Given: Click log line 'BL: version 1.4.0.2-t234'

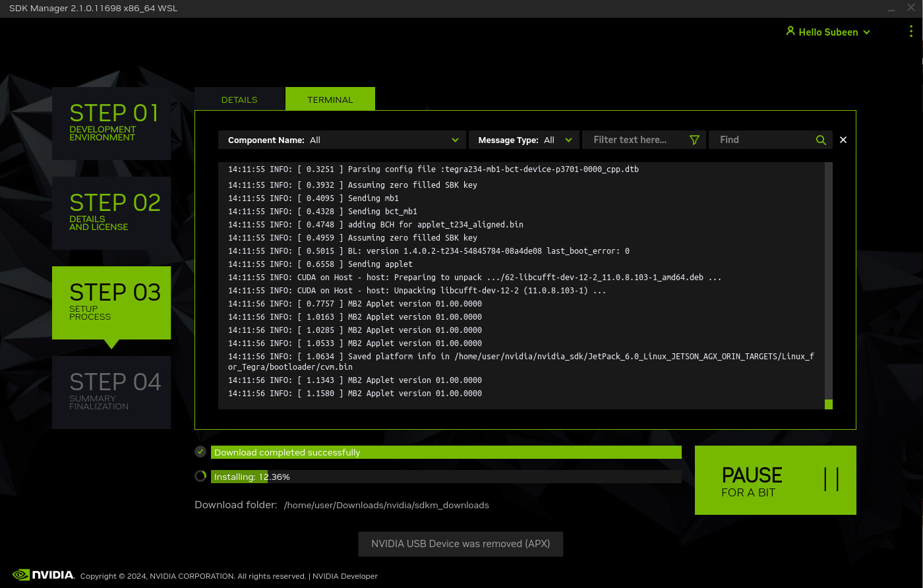Looking at the screenshot, I should pos(429,251).
